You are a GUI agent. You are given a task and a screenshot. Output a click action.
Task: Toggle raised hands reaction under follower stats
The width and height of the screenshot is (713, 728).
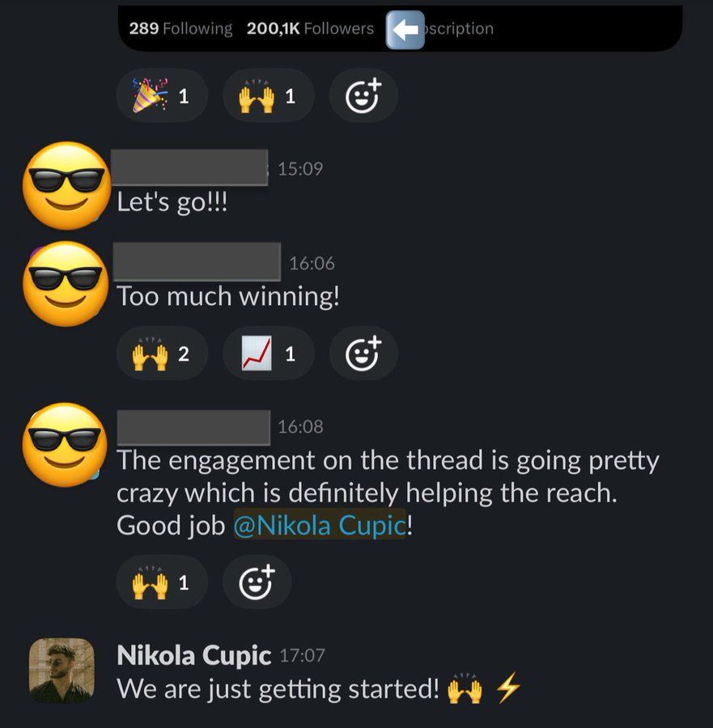(x=269, y=95)
